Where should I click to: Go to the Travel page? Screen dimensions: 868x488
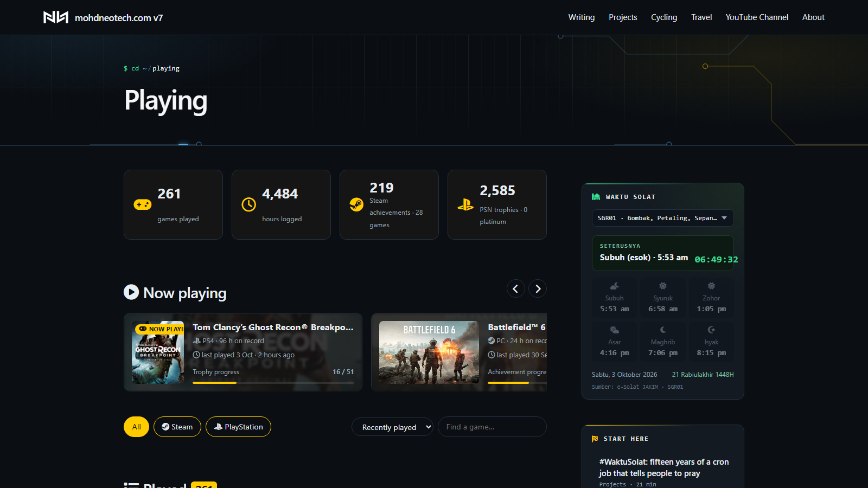(x=701, y=17)
